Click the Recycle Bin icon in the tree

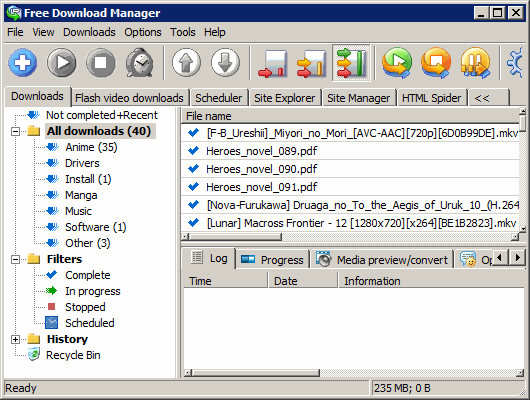(x=34, y=355)
